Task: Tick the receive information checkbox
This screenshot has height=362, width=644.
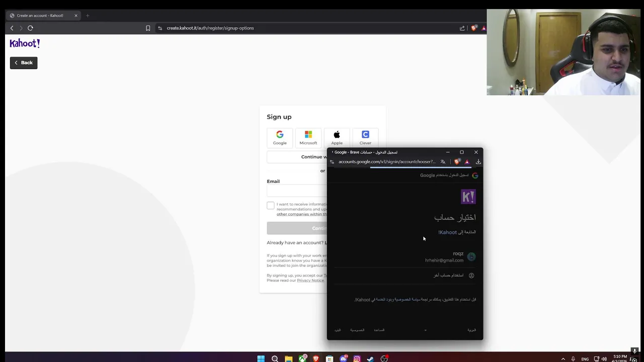Action: 271,205
